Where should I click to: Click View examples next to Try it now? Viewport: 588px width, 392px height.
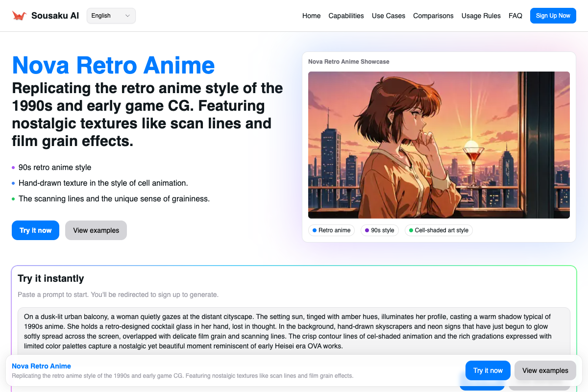click(x=96, y=230)
